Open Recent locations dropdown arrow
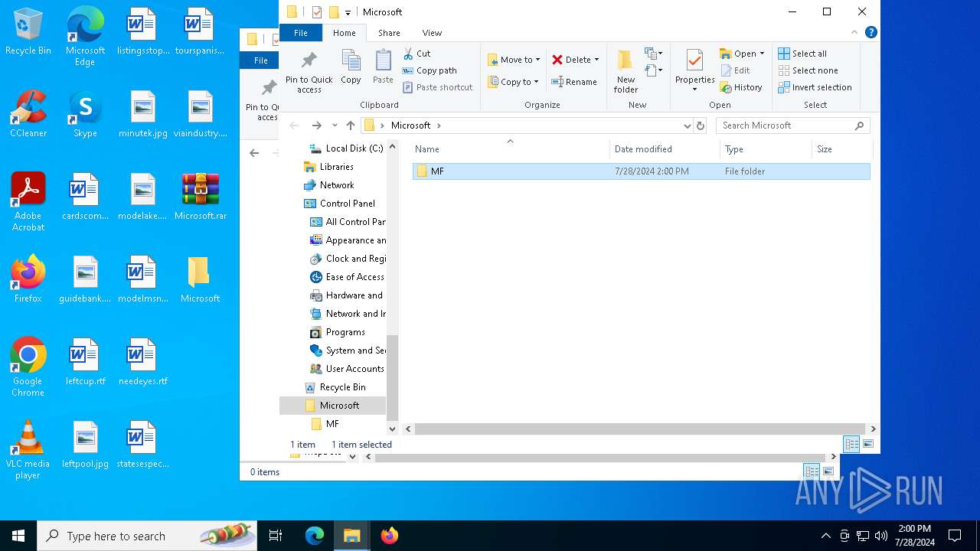The image size is (980, 551). (x=335, y=126)
